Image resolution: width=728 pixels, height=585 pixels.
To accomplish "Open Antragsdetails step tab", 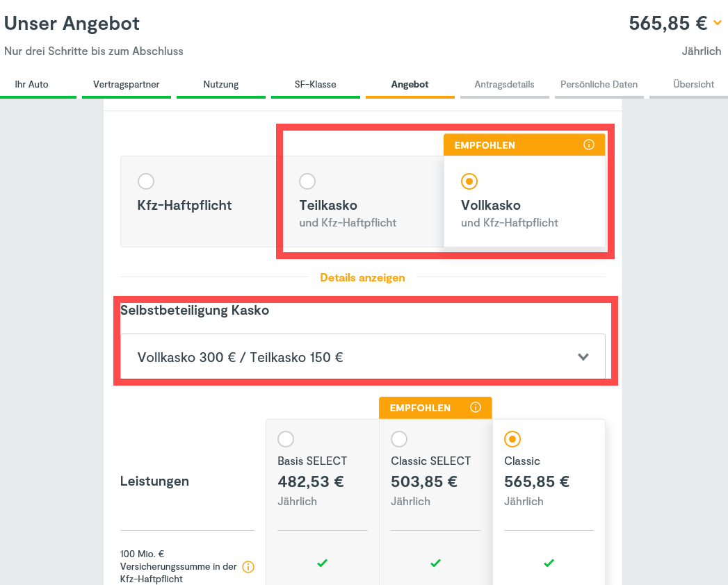I will pyautogui.click(x=505, y=85).
